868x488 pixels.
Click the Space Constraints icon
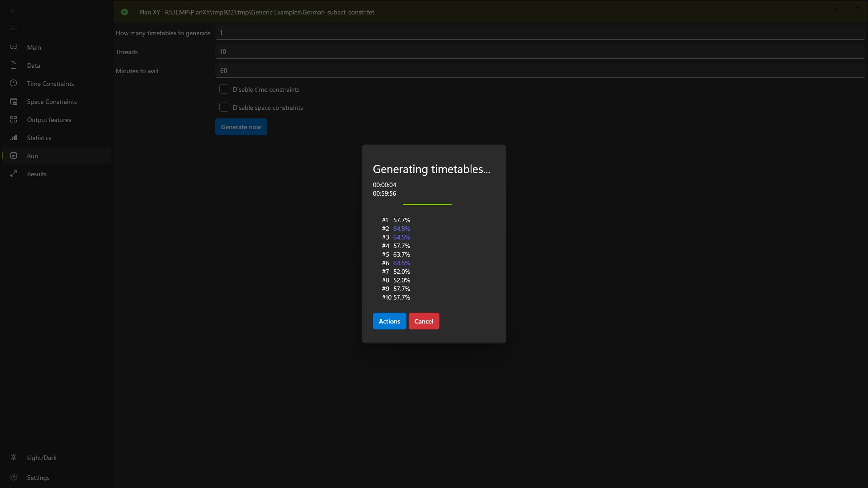[x=14, y=101]
